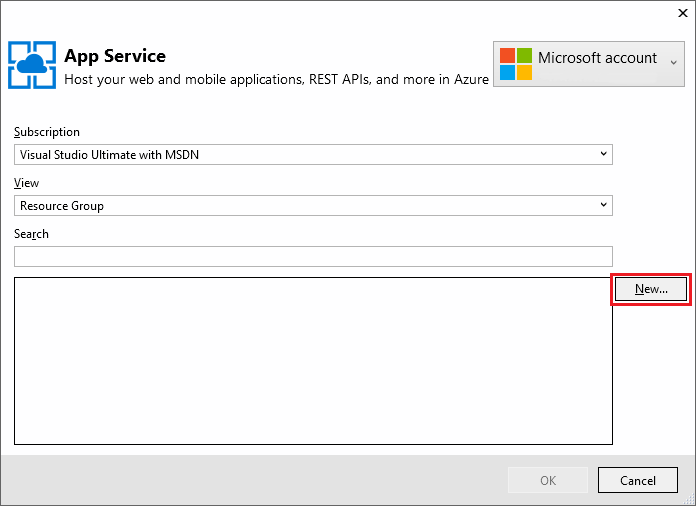The width and height of the screenshot is (696, 506).
Task: Click inside the empty resource list box
Action: [313, 361]
